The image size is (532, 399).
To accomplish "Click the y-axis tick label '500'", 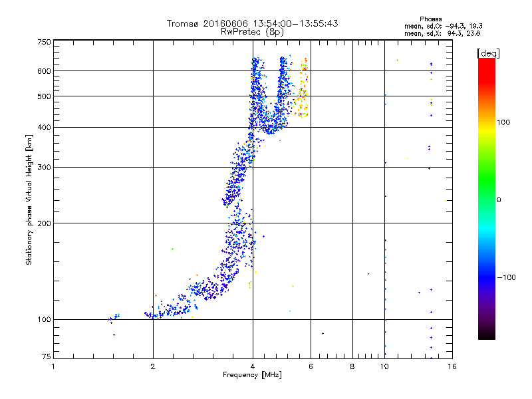I will (44, 96).
